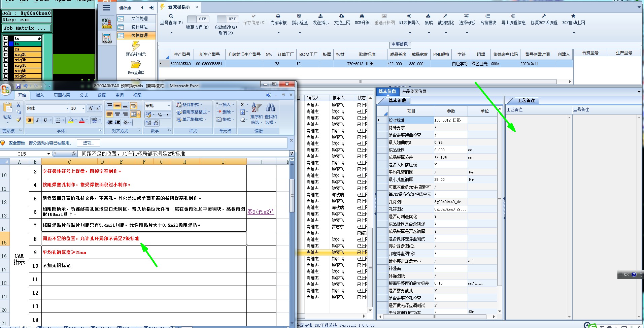This screenshot has width=644, height=328.
Task: Click the calculator sidebar icon
Action: [107, 39]
